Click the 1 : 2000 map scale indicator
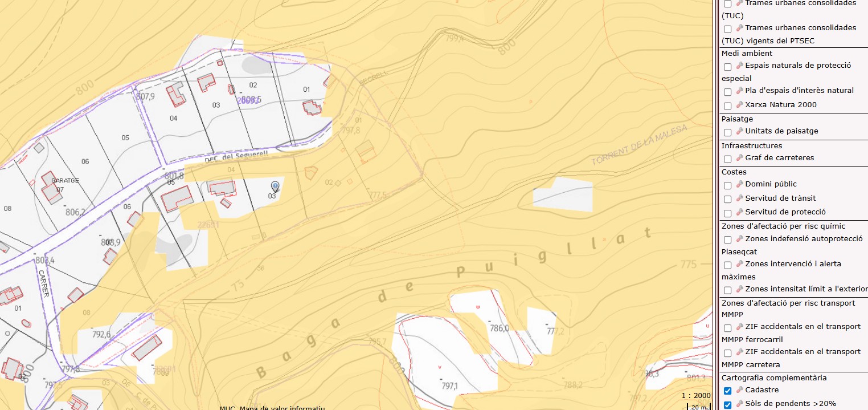 (695, 396)
